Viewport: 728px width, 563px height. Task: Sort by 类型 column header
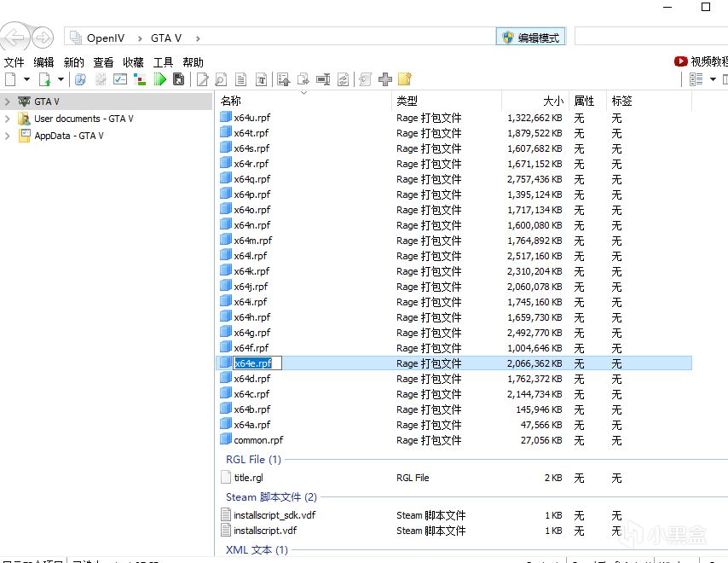[x=447, y=101]
